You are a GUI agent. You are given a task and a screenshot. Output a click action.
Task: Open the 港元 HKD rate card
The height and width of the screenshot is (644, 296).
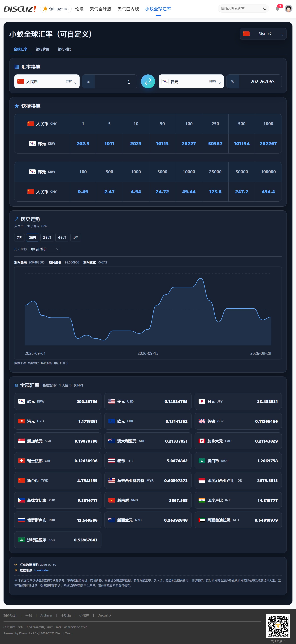point(58,421)
